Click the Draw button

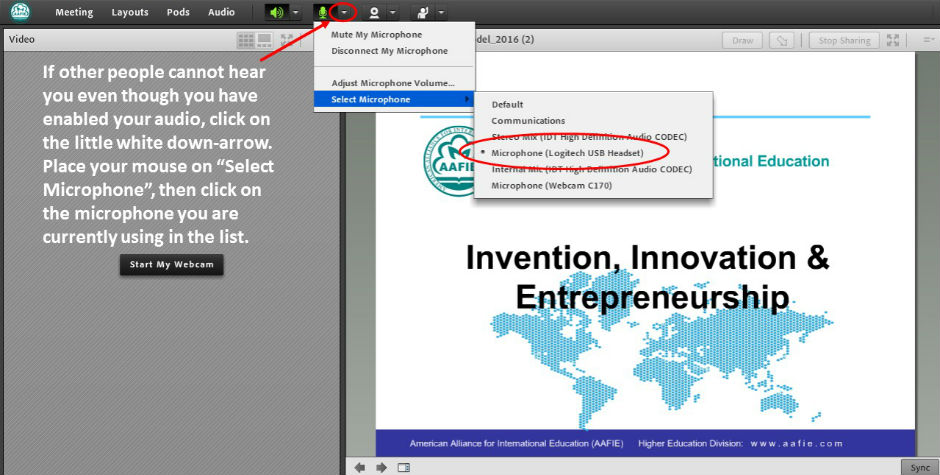click(x=742, y=41)
